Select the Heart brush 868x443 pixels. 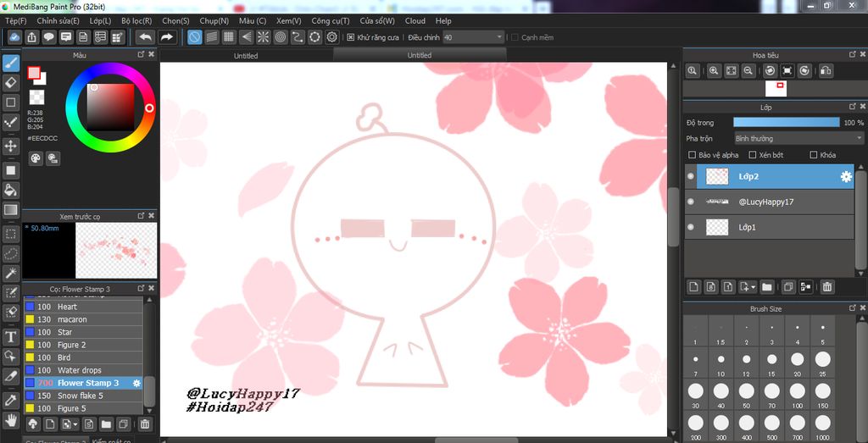[x=83, y=307]
